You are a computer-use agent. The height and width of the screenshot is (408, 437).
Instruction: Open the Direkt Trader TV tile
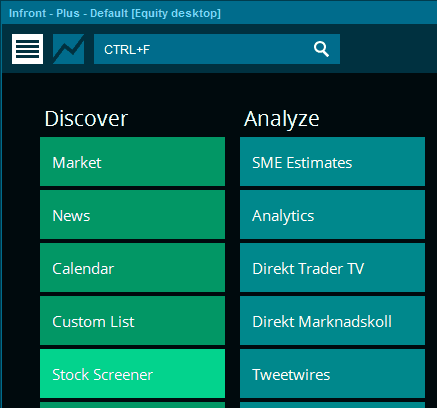point(332,268)
